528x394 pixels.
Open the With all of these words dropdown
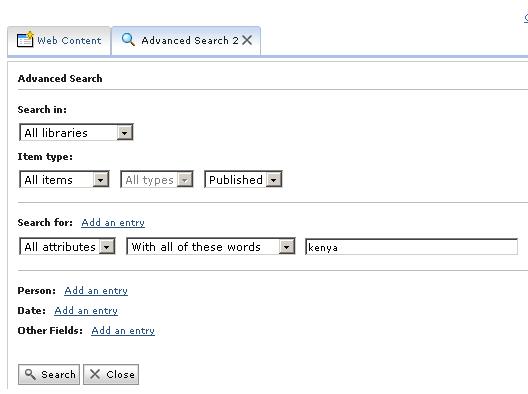pos(211,247)
